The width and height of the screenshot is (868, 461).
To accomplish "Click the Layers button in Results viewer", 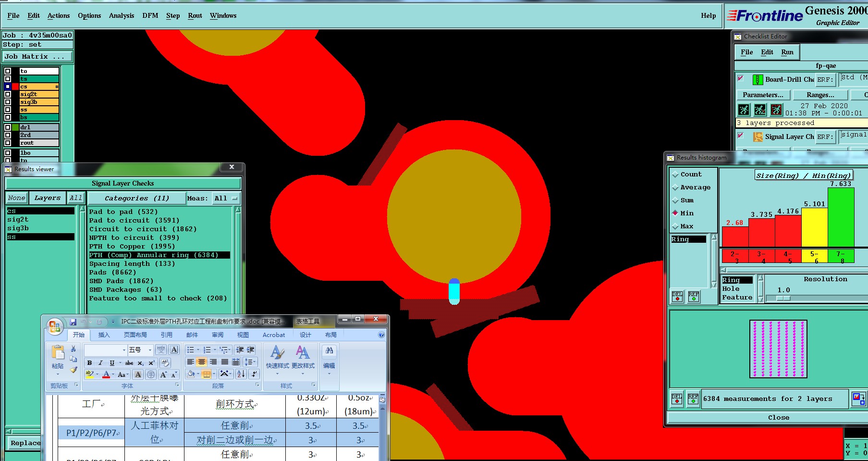I will (x=47, y=198).
